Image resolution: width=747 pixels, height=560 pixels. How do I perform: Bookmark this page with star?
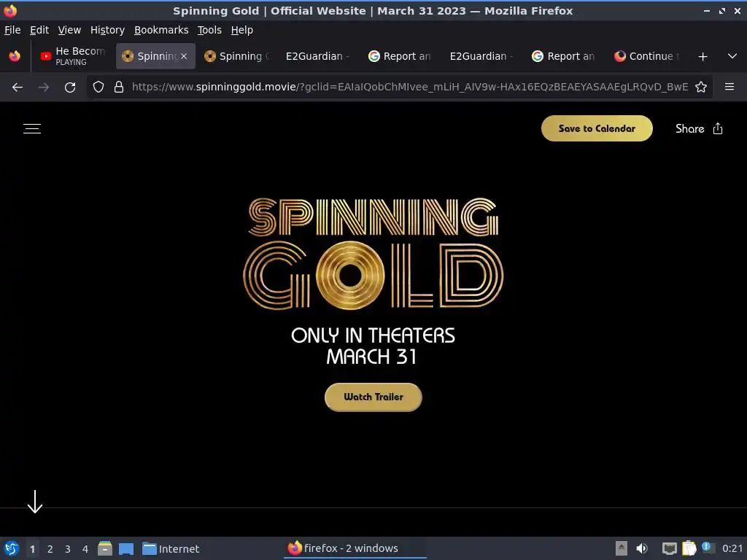coord(701,87)
